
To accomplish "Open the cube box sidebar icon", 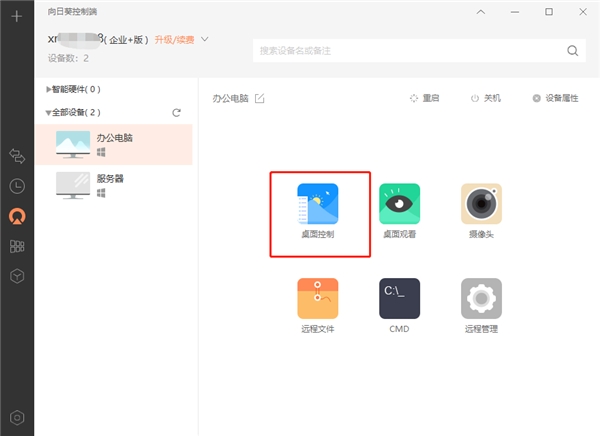I will pyautogui.click(x=17, y=276).
